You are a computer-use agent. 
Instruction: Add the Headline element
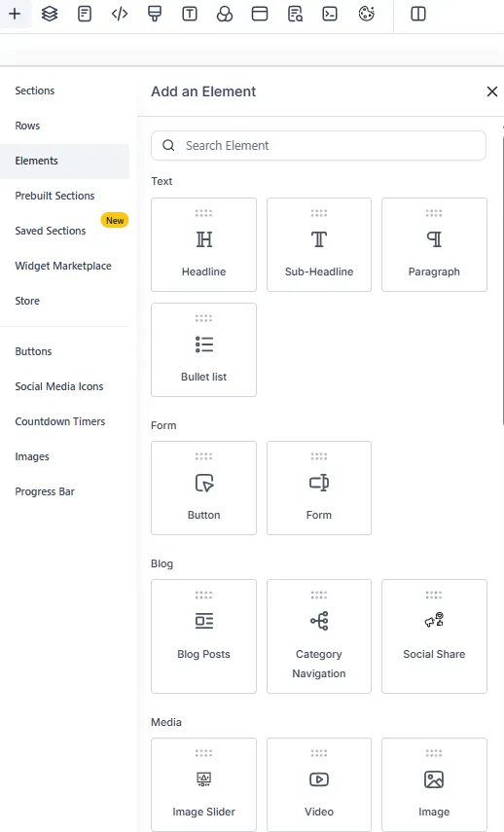[x=203, y=244]
